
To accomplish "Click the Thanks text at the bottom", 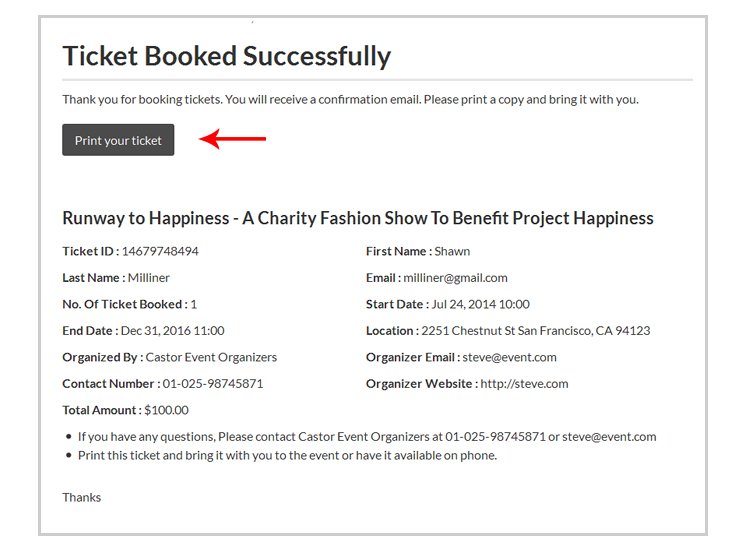I will click(x=82, y=498).
